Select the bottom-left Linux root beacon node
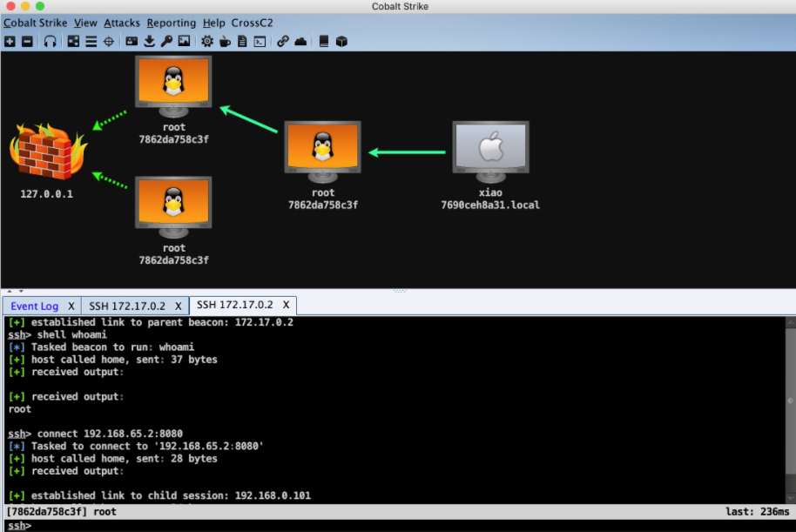This screenshot has width=796, height=532. click(x=173, y=207)
